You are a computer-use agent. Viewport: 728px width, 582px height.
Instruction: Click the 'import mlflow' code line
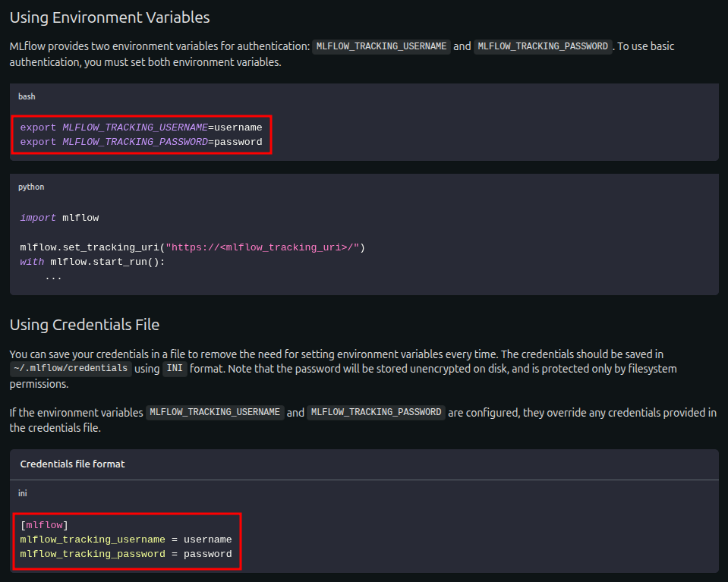59,218
